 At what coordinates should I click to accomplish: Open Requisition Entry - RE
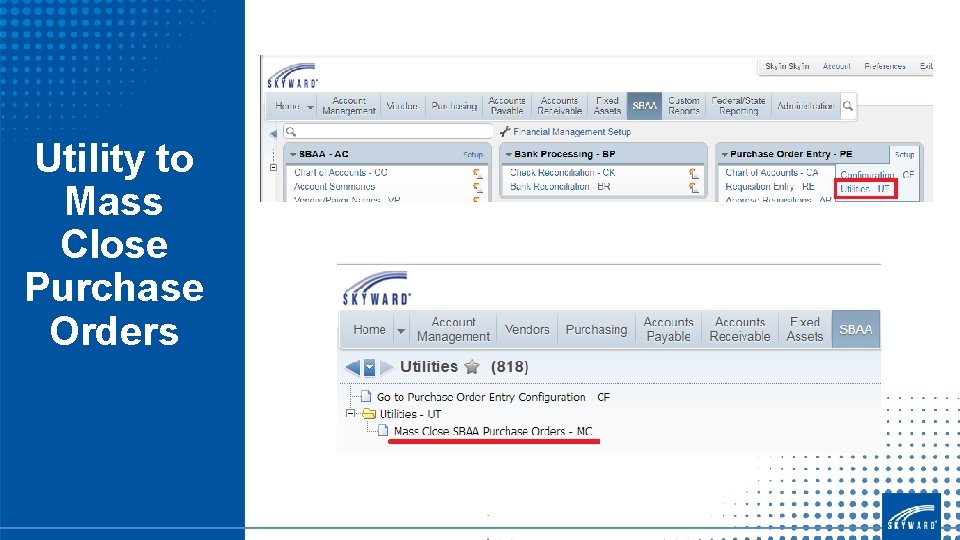[x=770, y=187]
